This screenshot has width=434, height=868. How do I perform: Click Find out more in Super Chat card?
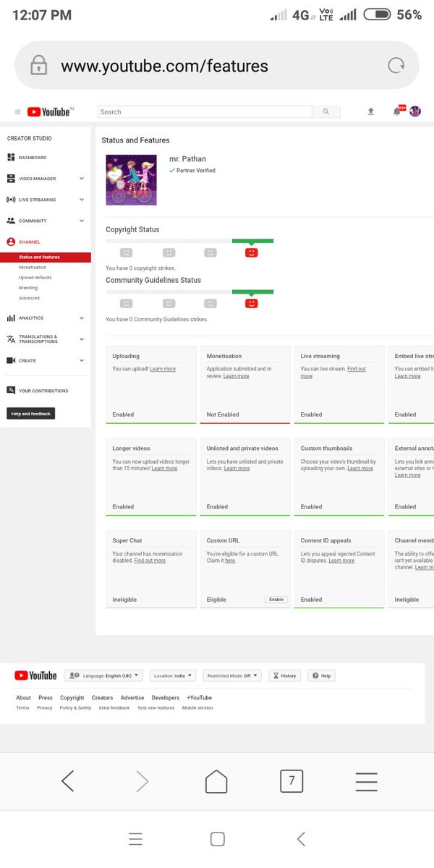150,561
